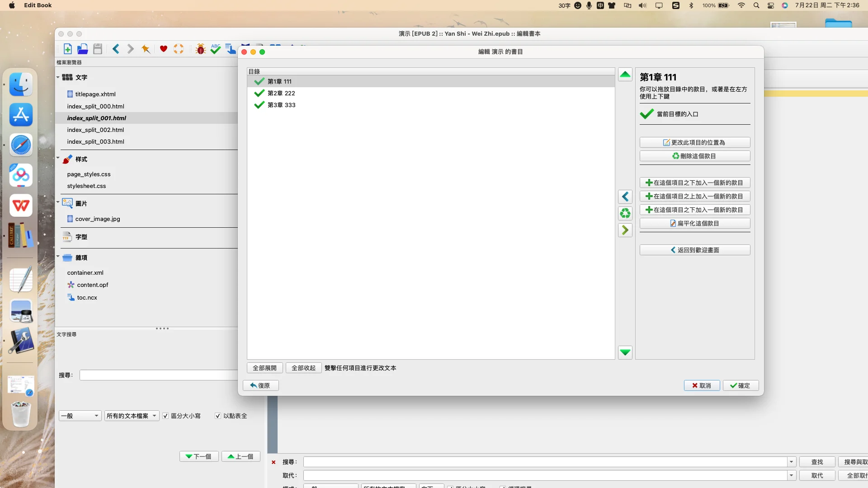Collapse the 樣式 file group

pyautogui.click(x=58, y=158)
